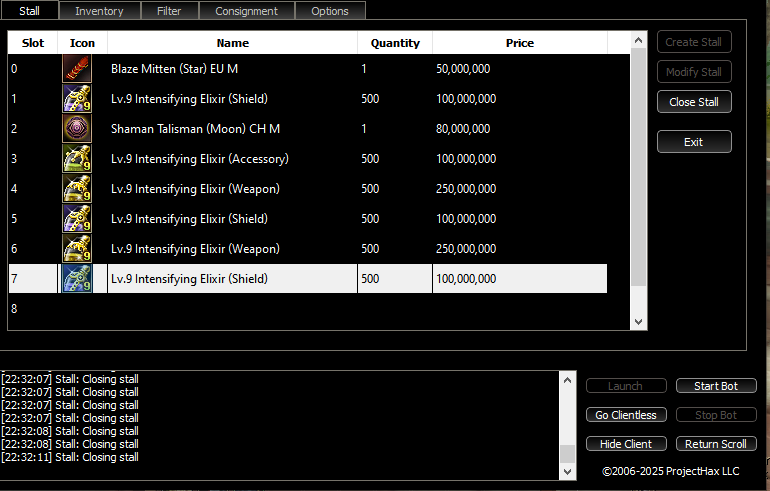The image size is (770, 491).
Task: Click the Blaze Mitten icon in slot 0
Action: tap(77, 69)
